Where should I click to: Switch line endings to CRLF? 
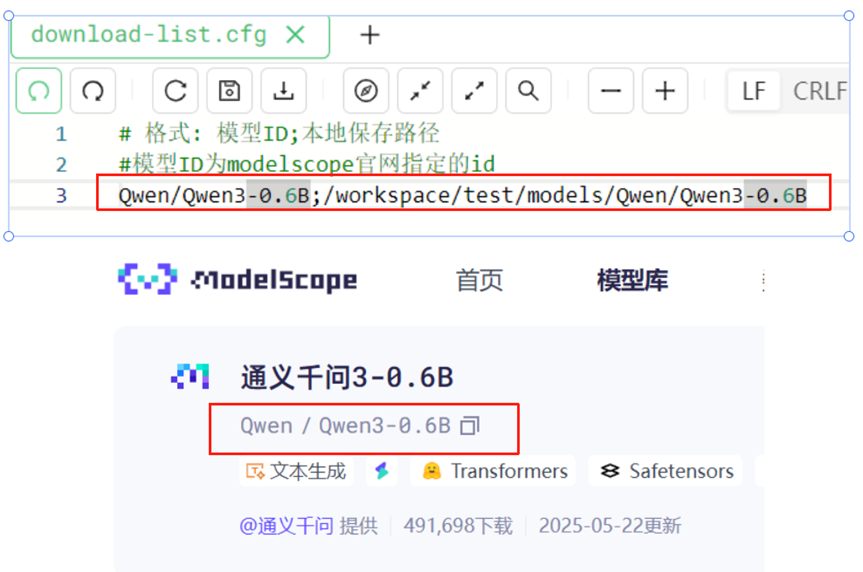(x=820, y=91)
